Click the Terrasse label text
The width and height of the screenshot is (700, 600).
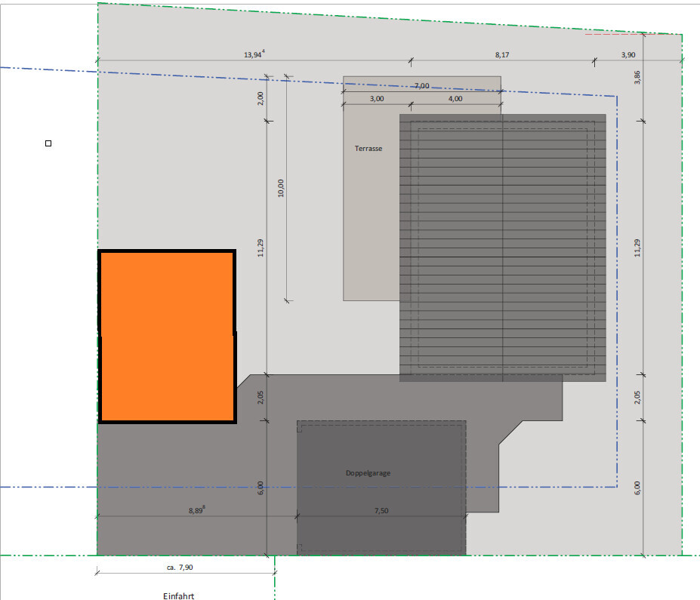click(x=369, y=149)
